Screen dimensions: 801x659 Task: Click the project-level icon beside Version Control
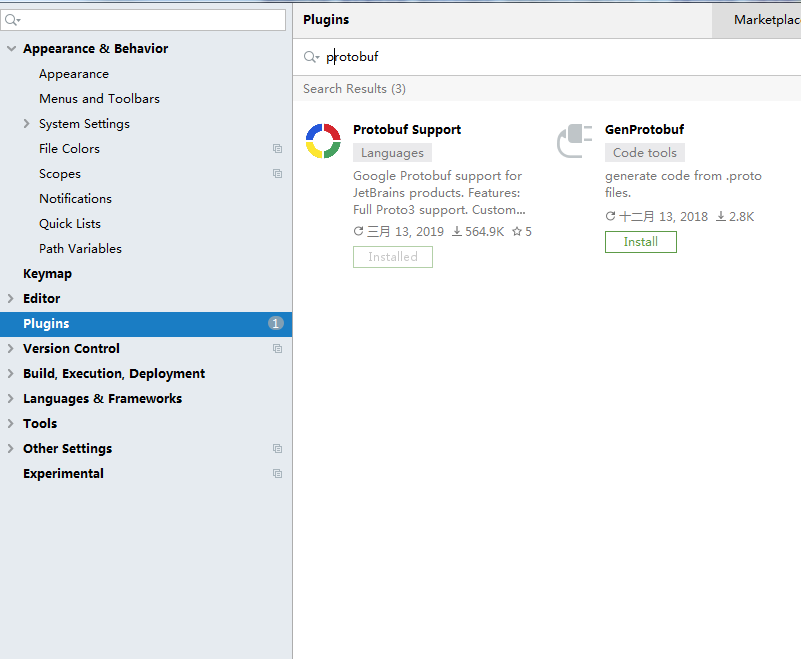277,349
